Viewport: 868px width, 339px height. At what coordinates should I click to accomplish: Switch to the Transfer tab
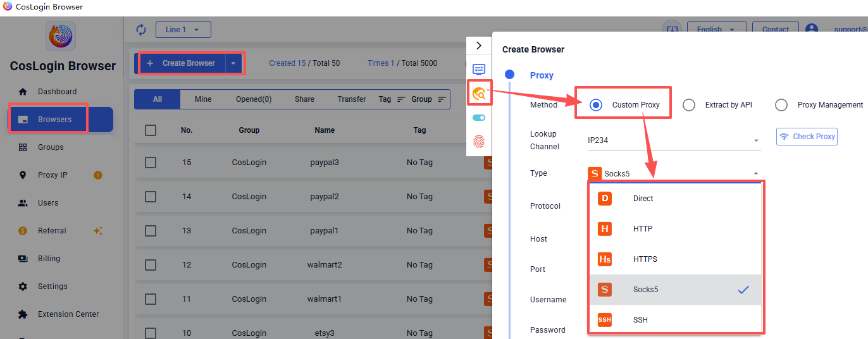point(352,99)
